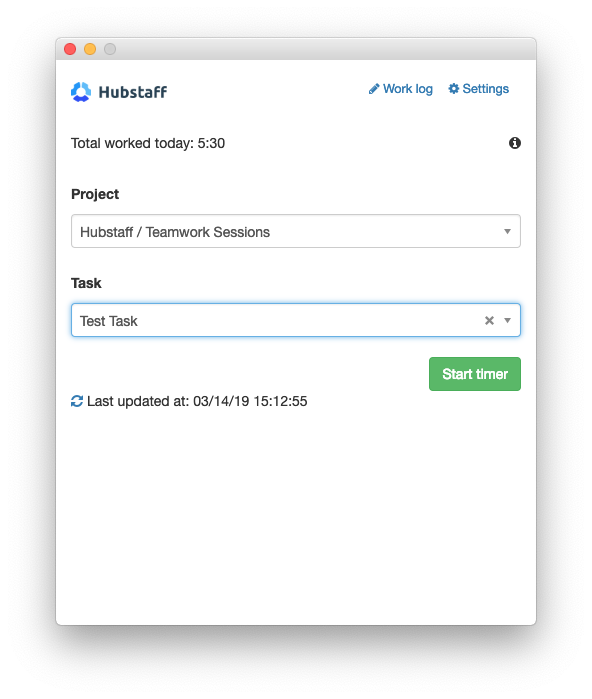Click the Last updated at timestamp text
Viewport: 592px width, 699px height.
click(197, 401)
